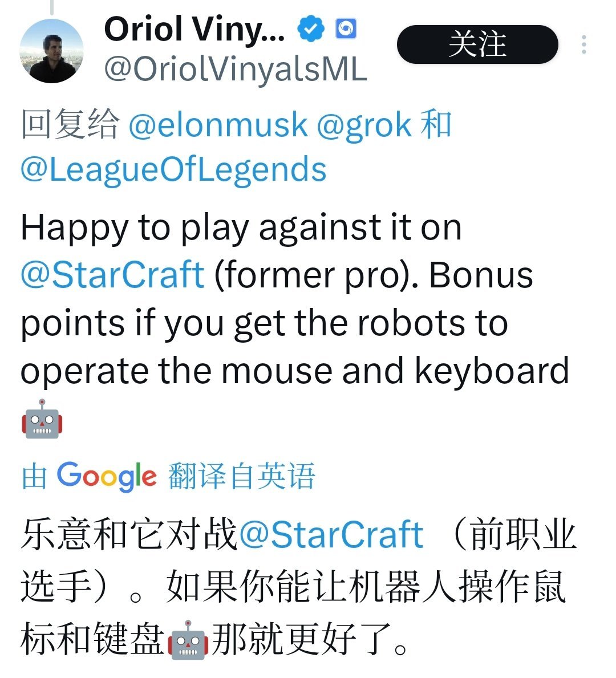Viewport: 616px width, 678px height.
Task: Click 翻译自英语 translation source link
Action: click(241, 476)
